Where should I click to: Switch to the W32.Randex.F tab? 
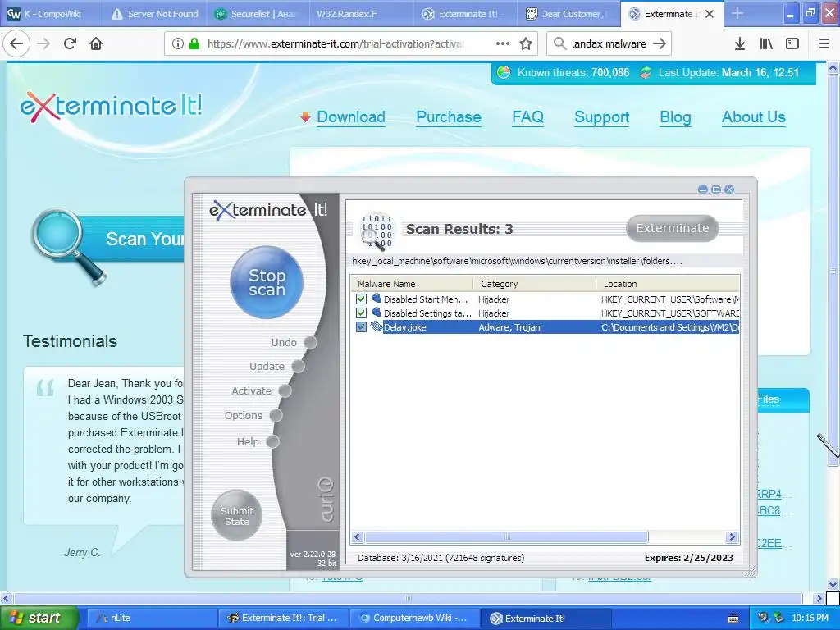tap(360, 13)
